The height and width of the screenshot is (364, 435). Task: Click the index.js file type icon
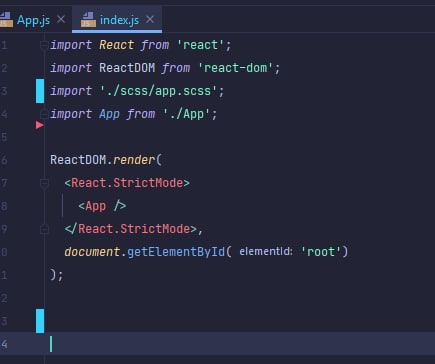tap(88, 20)
